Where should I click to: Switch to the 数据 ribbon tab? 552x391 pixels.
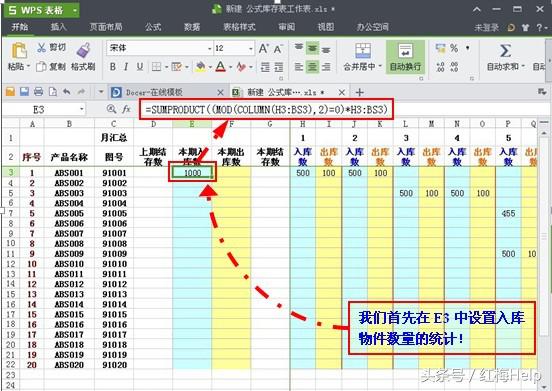192,27
